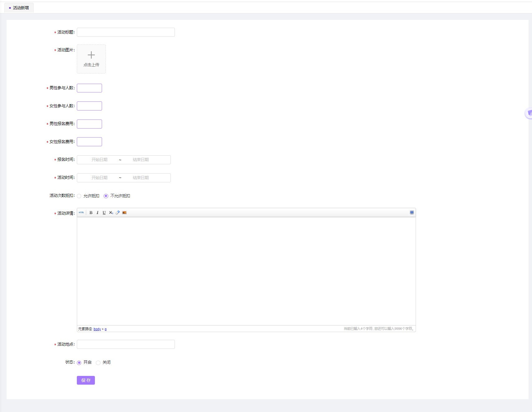The image size is (532, 412).
Task: Focus the 女性参与人数 input field
Action: (x=89, y=106)
